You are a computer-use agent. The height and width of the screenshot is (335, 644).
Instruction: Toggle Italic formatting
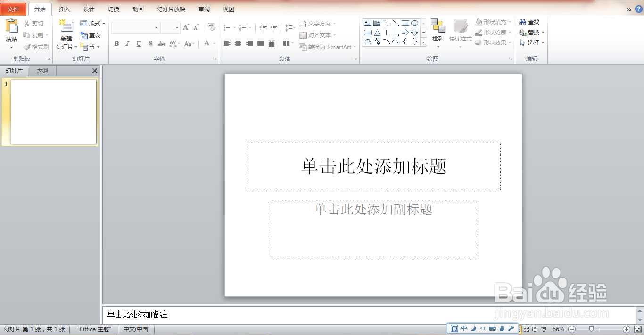click(127, 44)
